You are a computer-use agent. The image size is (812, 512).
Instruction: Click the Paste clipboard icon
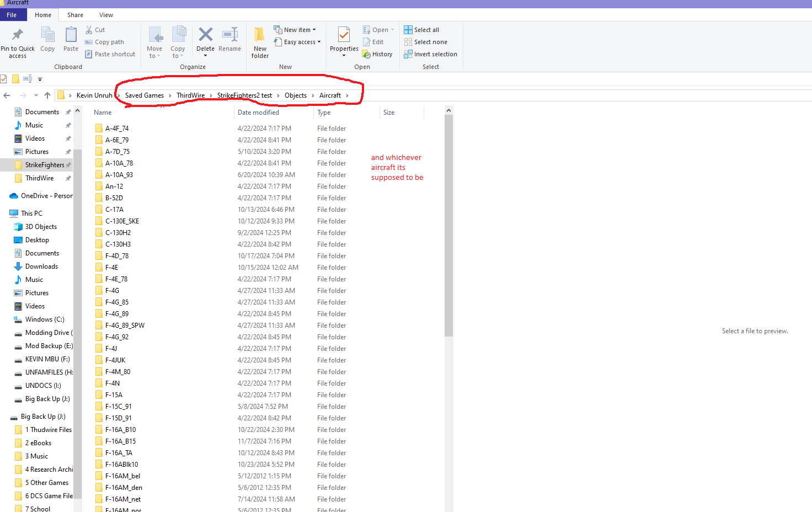point(71,35)
